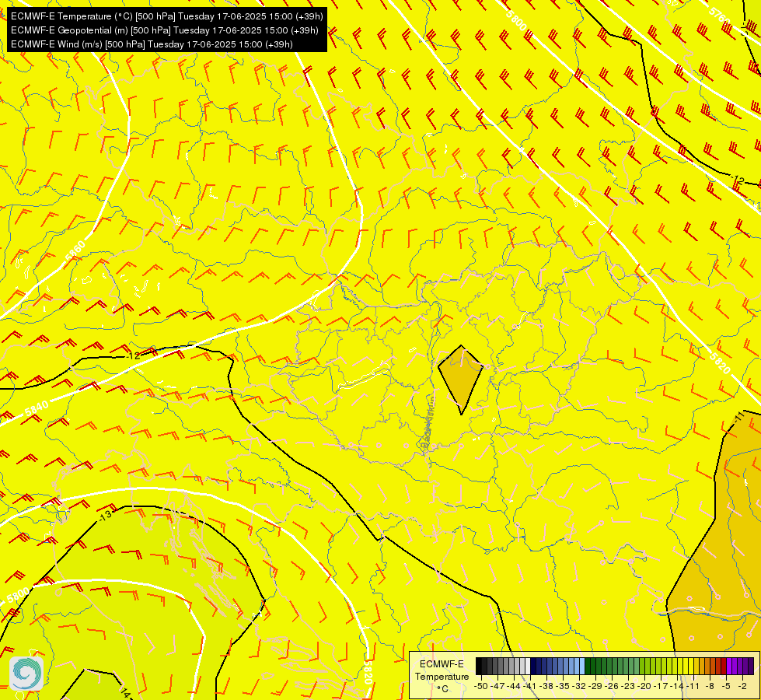The height and width of the screenshot is (700, 761).
Task: Pick the black swatch starting the legend colorbar
Action: 479,667
